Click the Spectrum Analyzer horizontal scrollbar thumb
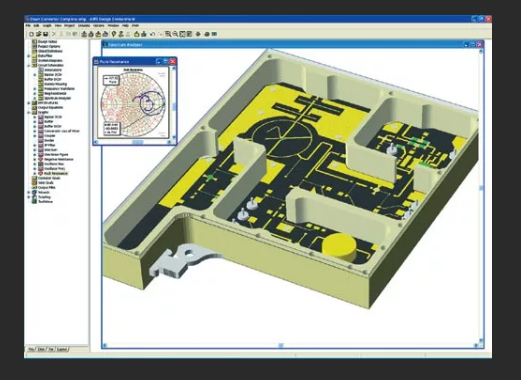The height and width of the screenshot is (380, 521). tap(281, 346)
